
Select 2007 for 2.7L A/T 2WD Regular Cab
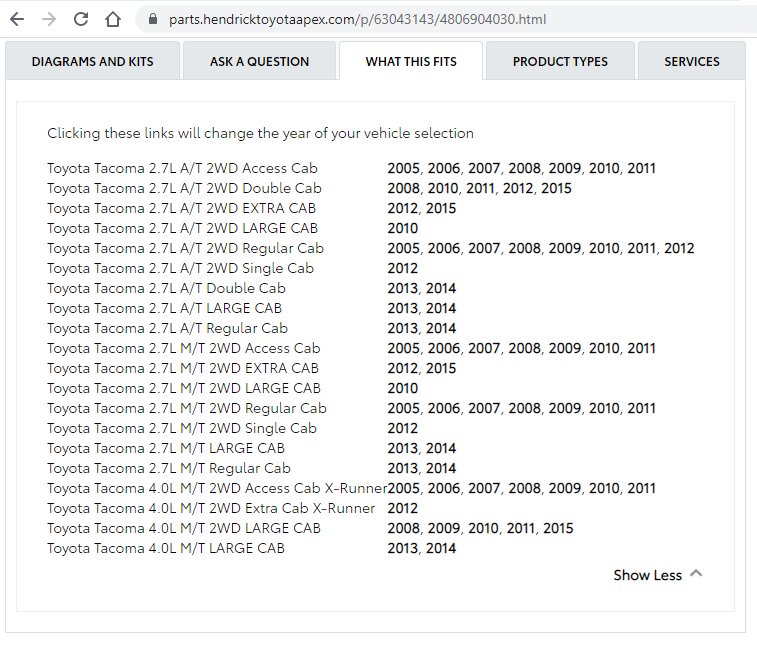[484, 249]
